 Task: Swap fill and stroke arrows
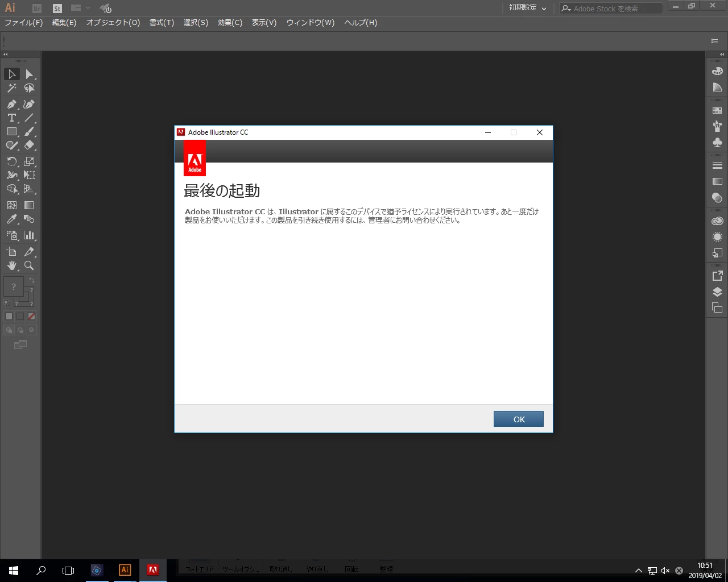[32, 280]
